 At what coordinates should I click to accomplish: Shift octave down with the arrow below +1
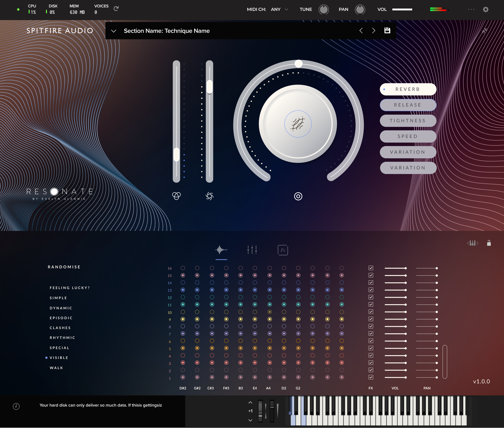pyautogui.click(x=250, y=420)
